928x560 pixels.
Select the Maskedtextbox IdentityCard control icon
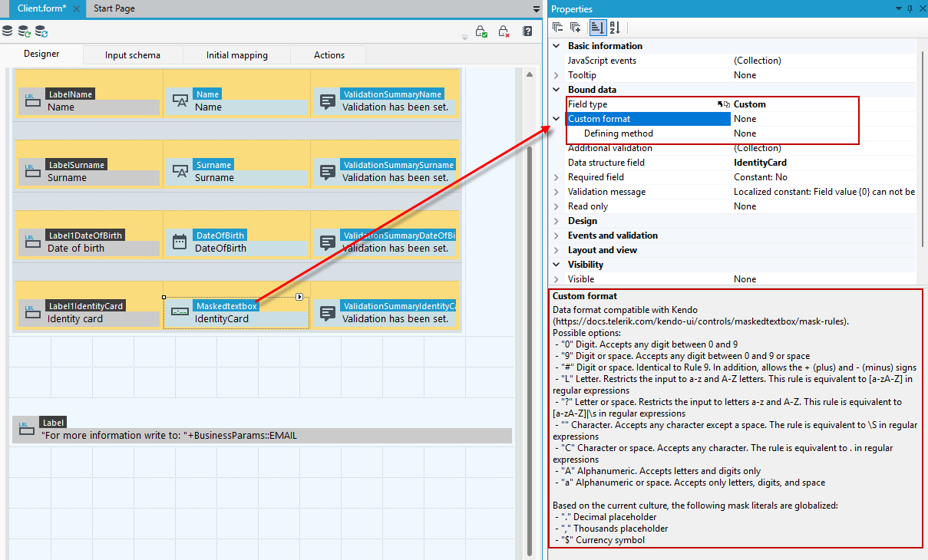(x=180, y=312)
